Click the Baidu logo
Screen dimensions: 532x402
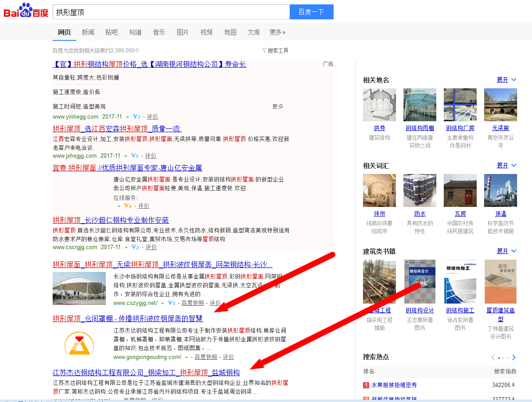pos(26,11)
